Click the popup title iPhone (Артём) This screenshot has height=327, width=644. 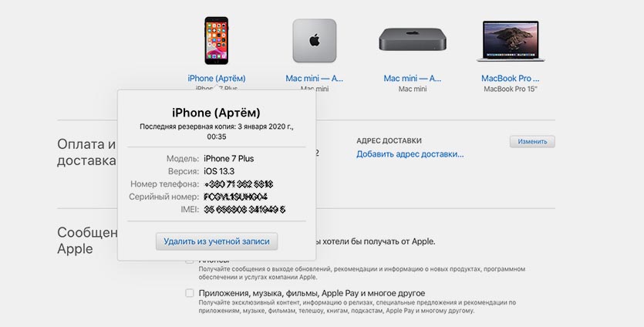pos(216,113)
